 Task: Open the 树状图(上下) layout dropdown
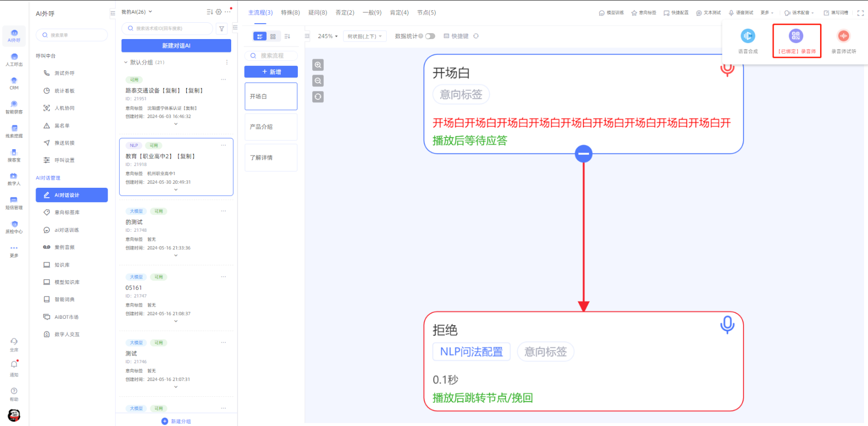point(365,36)
